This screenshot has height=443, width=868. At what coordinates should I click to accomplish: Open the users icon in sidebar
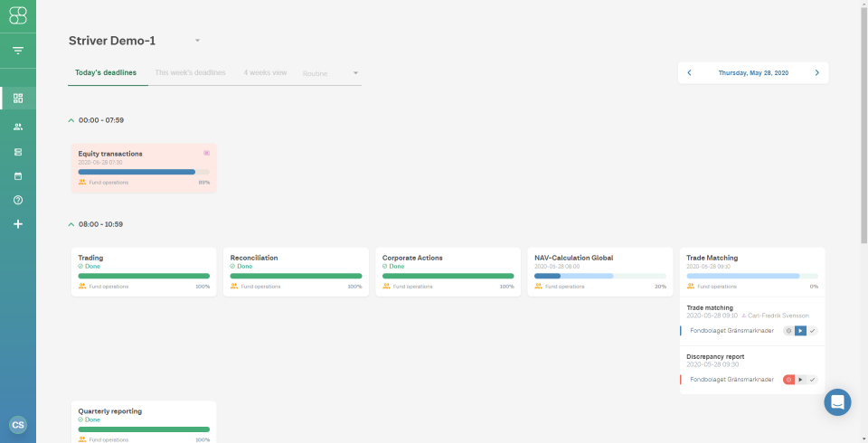18,127
